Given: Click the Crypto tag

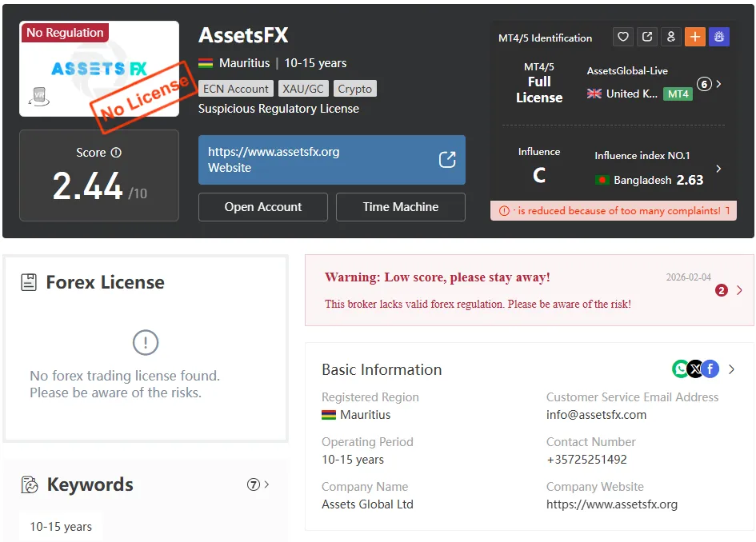Looking at the screenshot, I should tap(355, 89).
